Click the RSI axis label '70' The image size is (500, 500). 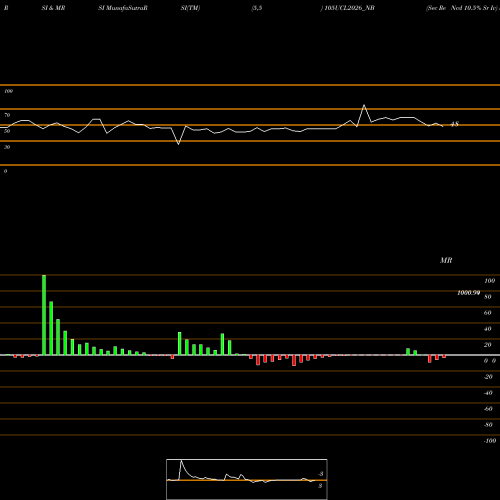7,115
